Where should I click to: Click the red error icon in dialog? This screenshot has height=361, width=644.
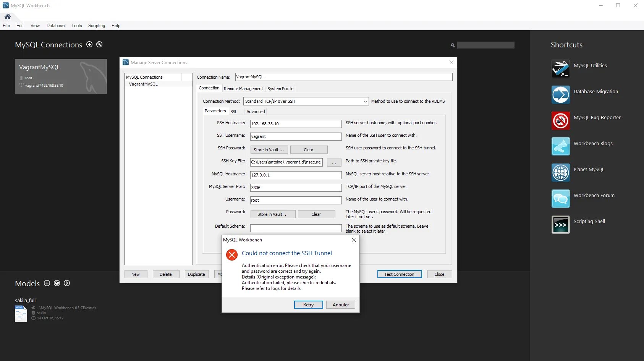click(232, 255)
